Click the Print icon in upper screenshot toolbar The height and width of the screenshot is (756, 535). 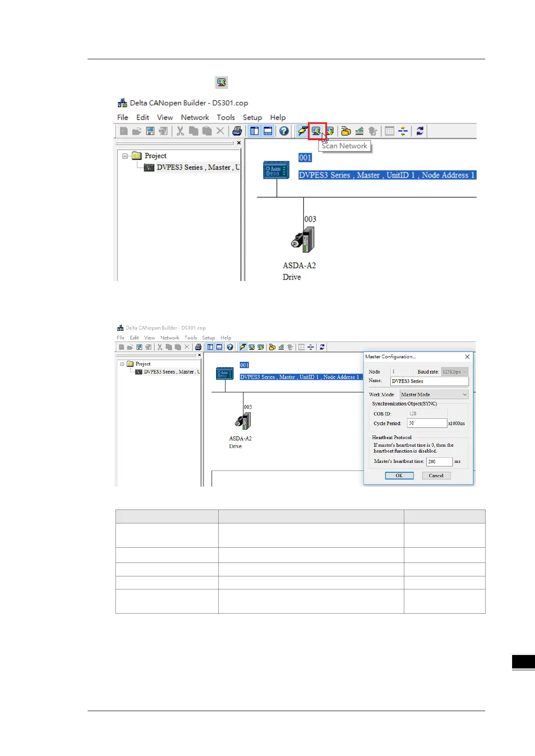pos(237,131)
